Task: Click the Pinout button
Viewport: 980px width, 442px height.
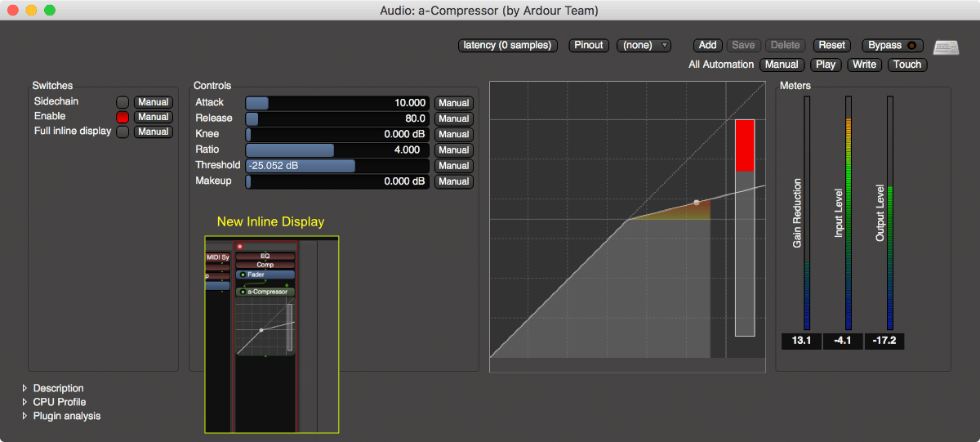Action: pos(588,46)
